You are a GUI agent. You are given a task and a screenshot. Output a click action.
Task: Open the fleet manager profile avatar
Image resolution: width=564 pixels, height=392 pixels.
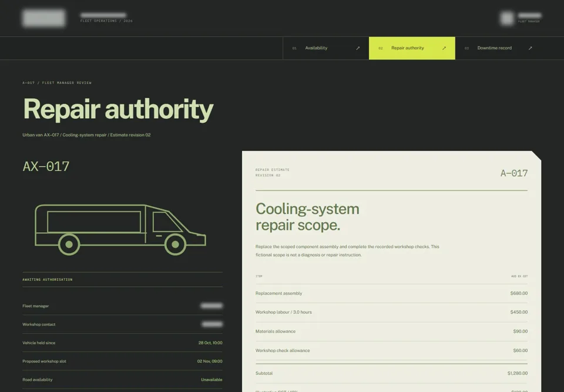click(507, 18)
